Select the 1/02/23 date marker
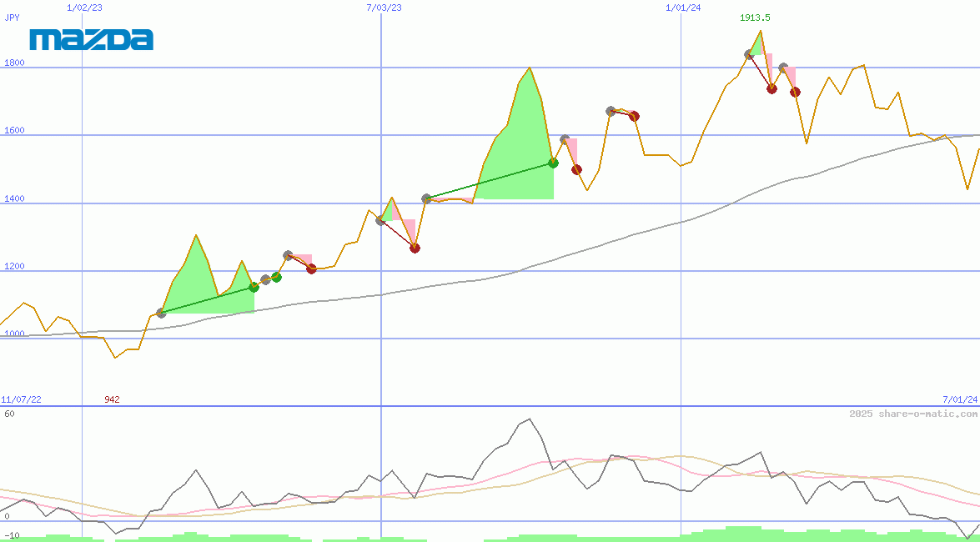Image resolution: width=980 pixels, height=542 pixels. (x=83, y=8)
